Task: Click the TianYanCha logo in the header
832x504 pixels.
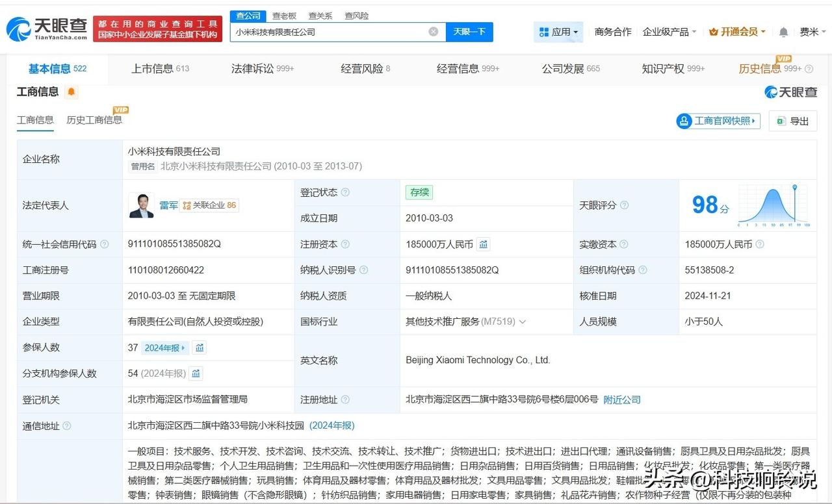Action: coord(47,29)
